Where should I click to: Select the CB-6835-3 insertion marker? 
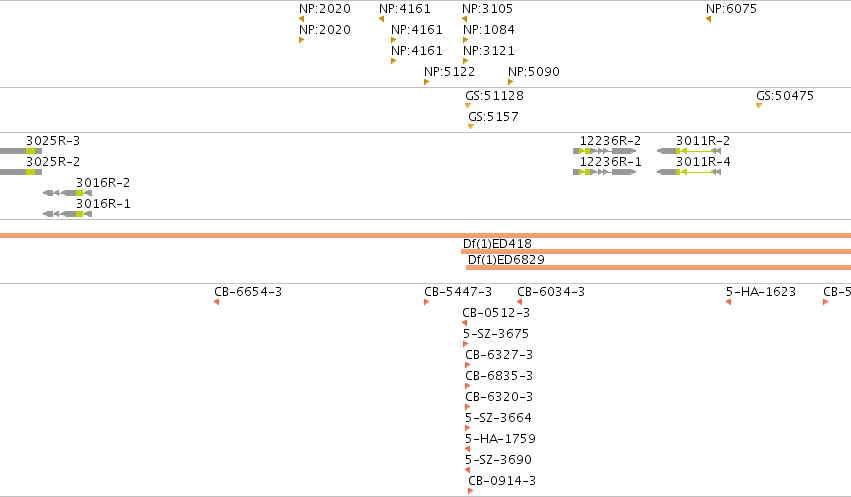[x=468, y=386]
